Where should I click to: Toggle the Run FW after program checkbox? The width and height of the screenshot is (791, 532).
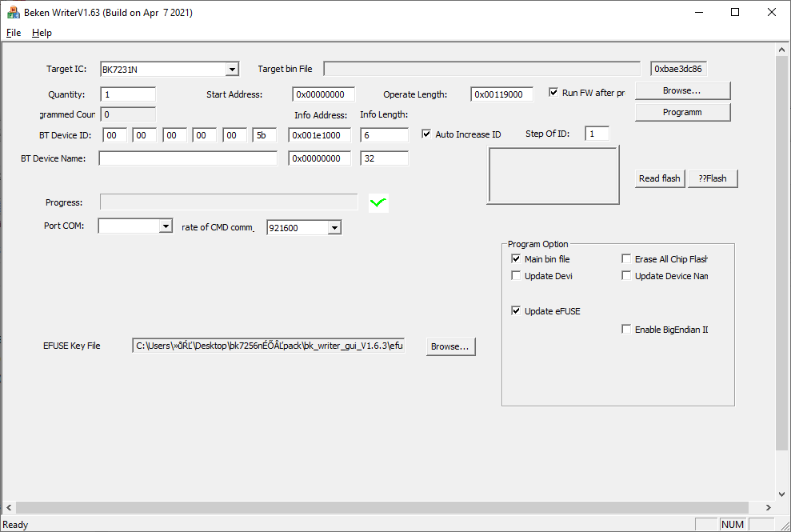(x=553, y=92)
